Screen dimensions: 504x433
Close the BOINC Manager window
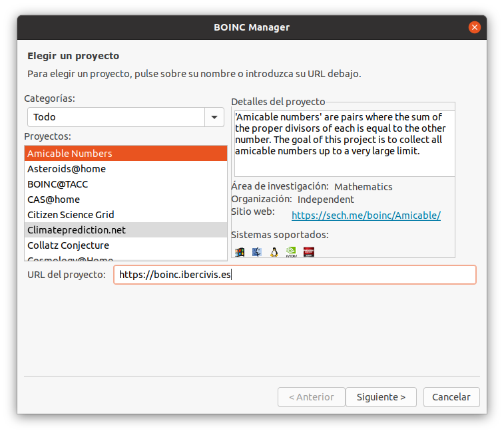coord(475,27)
